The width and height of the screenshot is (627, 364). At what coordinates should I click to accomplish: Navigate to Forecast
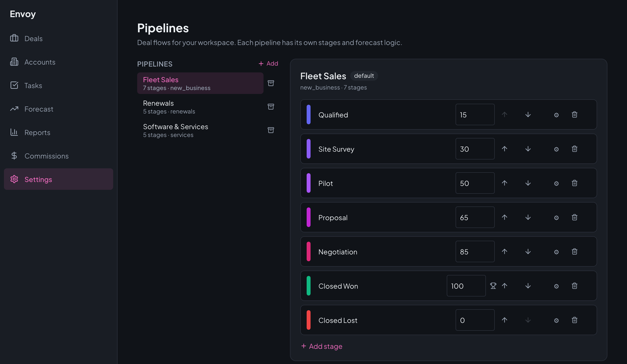coord(58,109)
